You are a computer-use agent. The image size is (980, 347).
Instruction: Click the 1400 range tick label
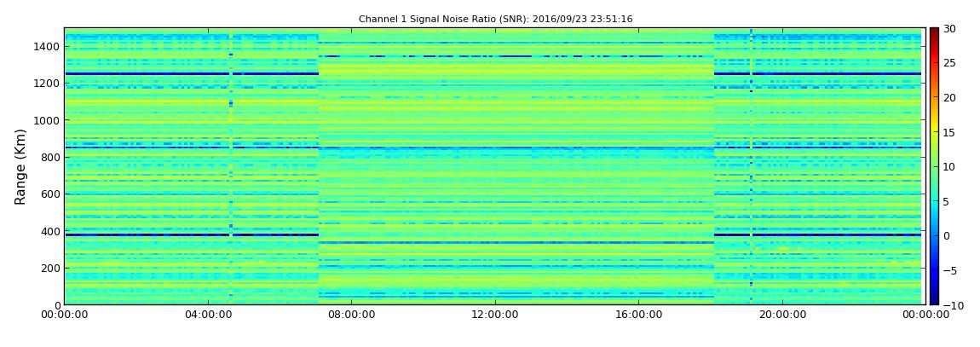click(48, 46)
